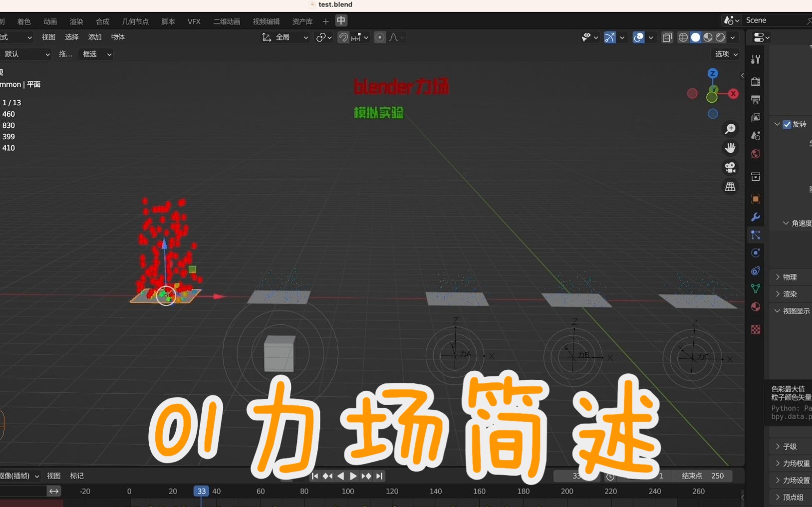
Task: Click the pan view hand icon
Action: point(730,148)
